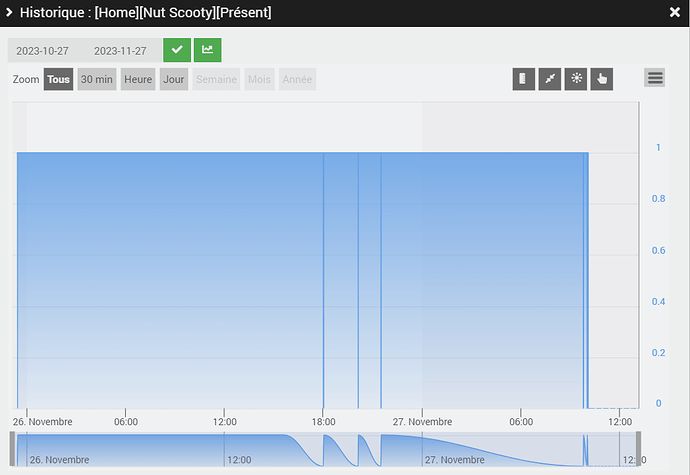Click the green checkmark validate button
This screenshot has height=475, width=690.
click(177, 50)
